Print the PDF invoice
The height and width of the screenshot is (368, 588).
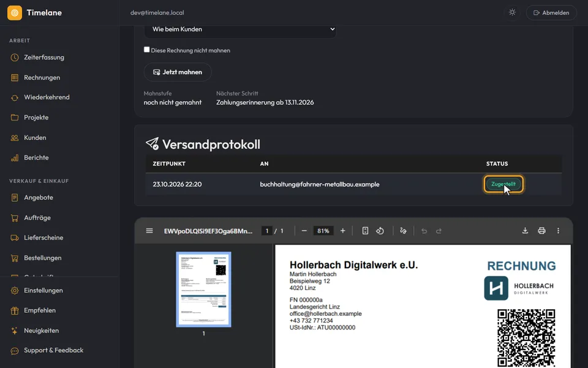(x=541, y=231)
